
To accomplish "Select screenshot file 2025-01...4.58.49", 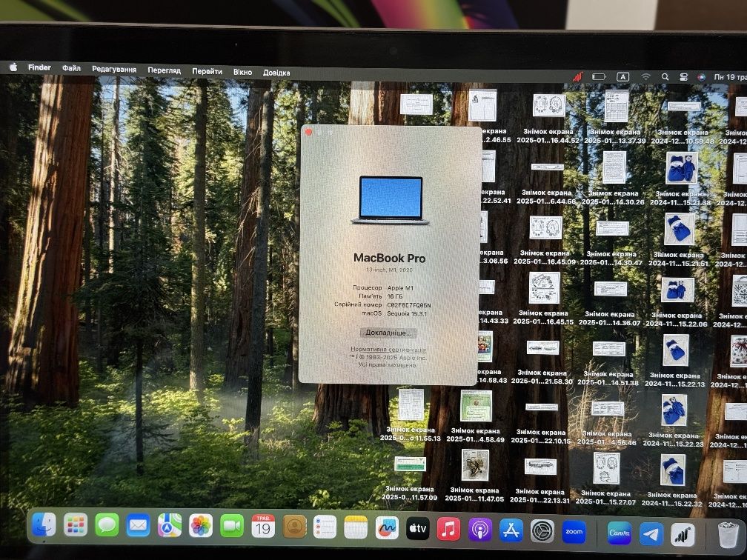I will point(476,416).
